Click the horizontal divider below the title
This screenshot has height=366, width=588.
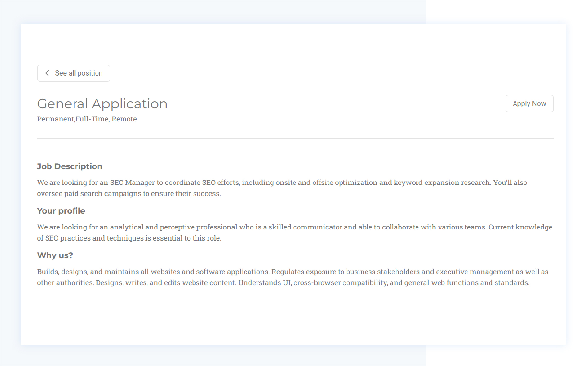295,138
